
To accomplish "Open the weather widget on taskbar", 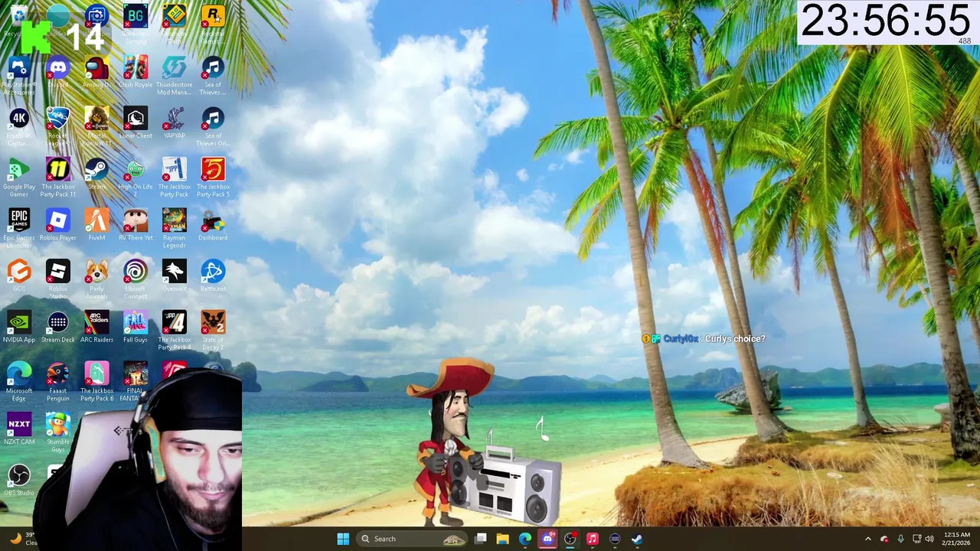I will (x=21, y=539).
